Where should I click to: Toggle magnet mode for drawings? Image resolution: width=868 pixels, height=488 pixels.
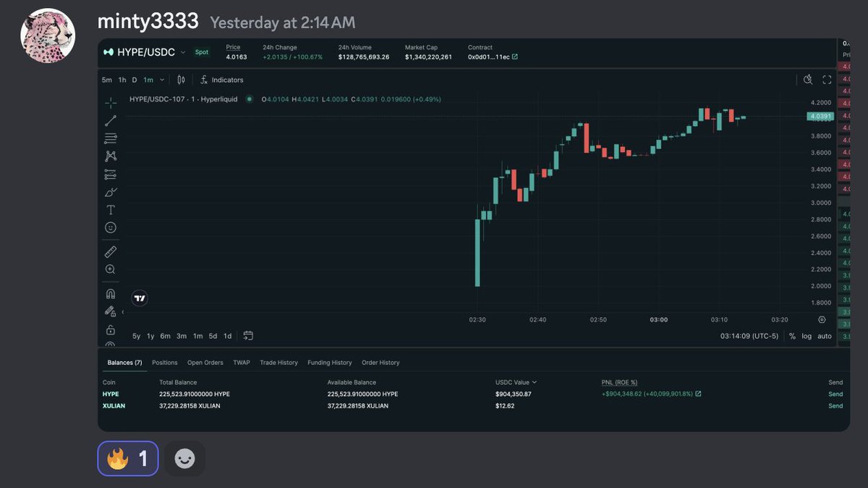click(x=110, y=294)
